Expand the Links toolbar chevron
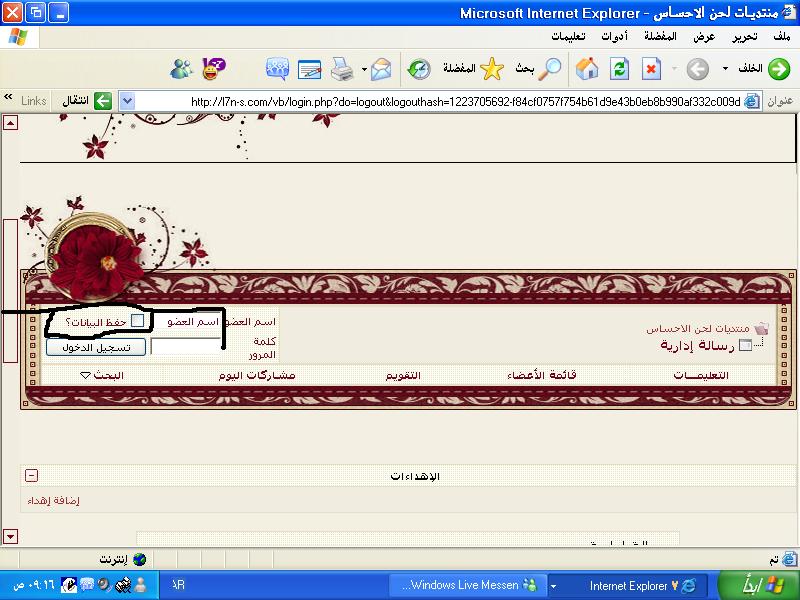 tap(8, 96)
